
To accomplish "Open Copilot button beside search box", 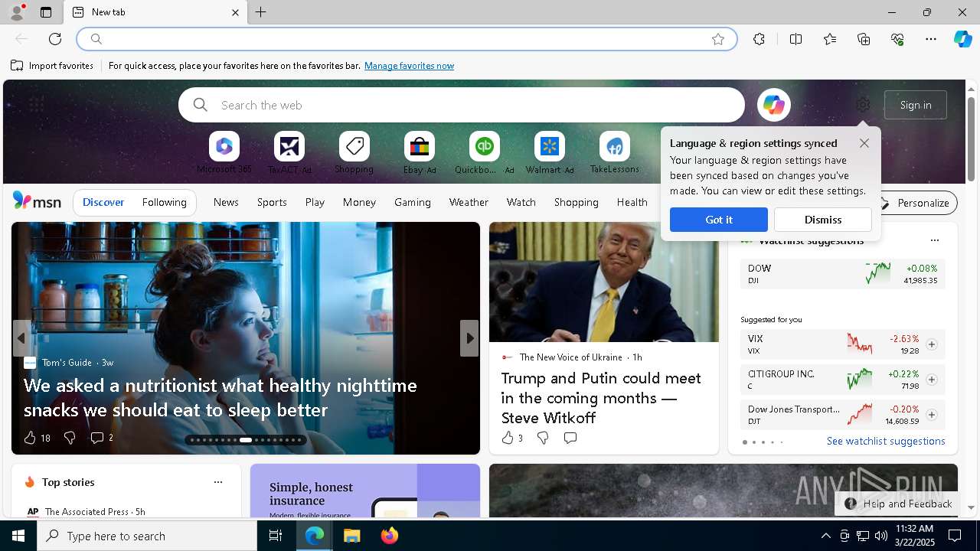I will coord(773,105).
